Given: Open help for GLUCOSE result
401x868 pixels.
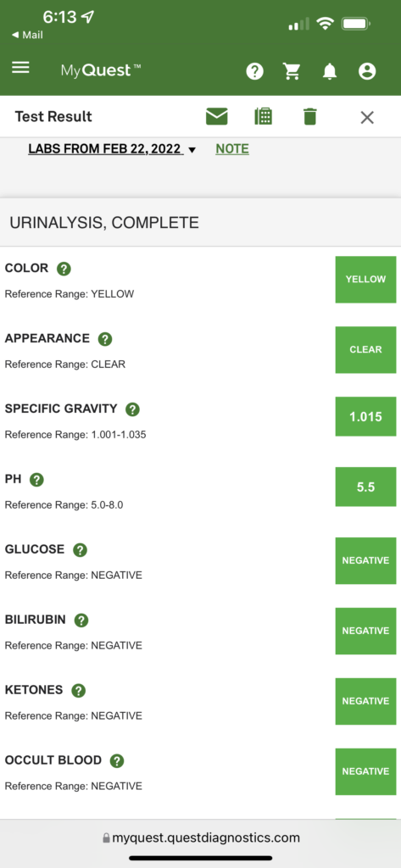Looking at the screenshot, I should click(x=81, y=550).
